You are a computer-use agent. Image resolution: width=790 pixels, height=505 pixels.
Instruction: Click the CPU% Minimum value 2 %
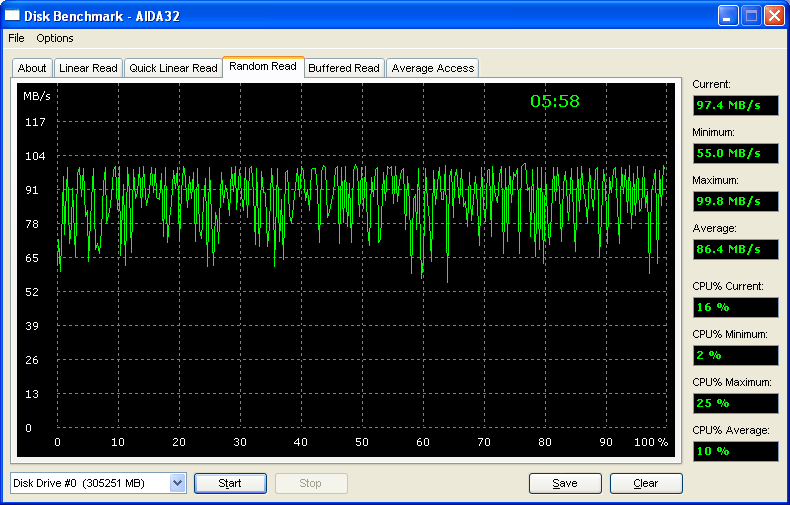point(736,355)
